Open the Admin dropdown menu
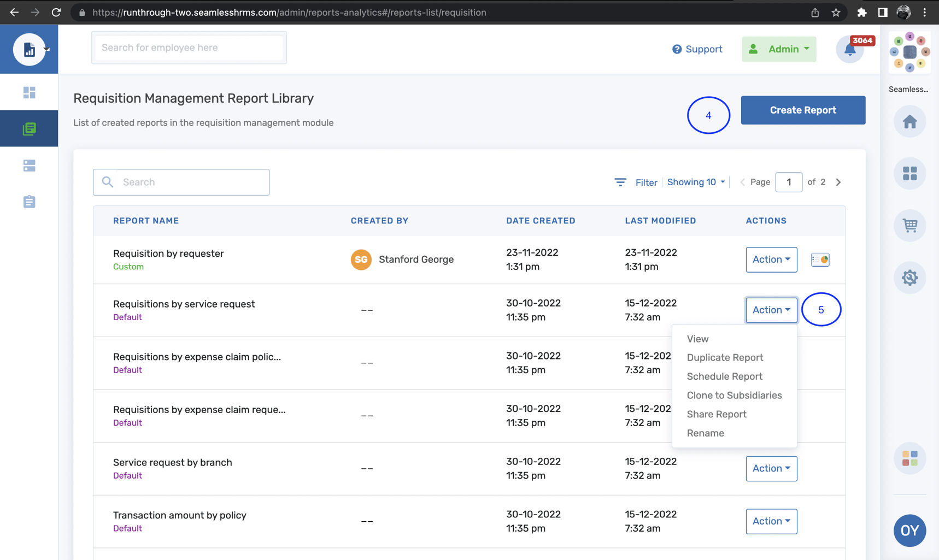Image resolution: width=939 pixels, height=560 pixels. pos(778,49)
